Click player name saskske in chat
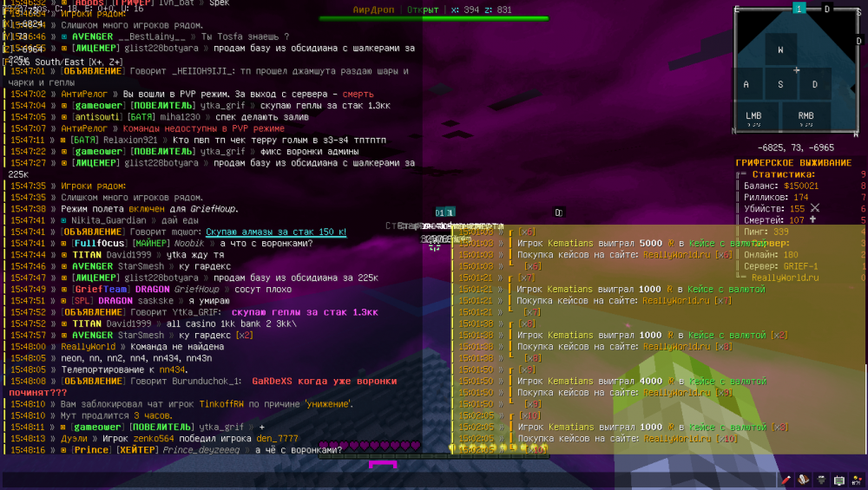The width and height of the screenshot is (868, 490). click(x=155, y=301)
